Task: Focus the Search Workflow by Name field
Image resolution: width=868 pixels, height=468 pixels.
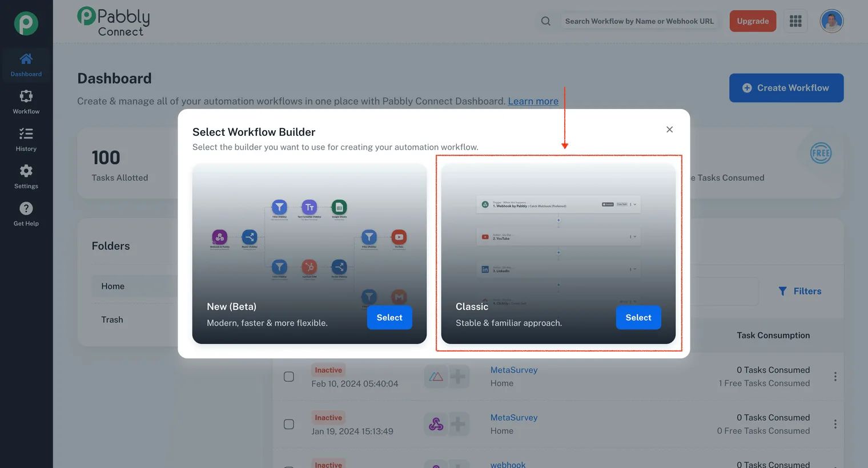Action: click(640, 21)
